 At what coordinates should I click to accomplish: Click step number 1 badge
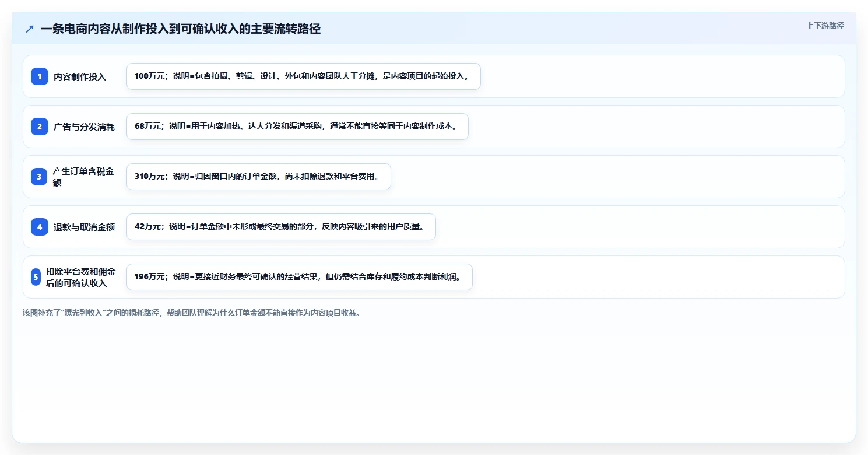pyautogui.click(x=40, y=76)
